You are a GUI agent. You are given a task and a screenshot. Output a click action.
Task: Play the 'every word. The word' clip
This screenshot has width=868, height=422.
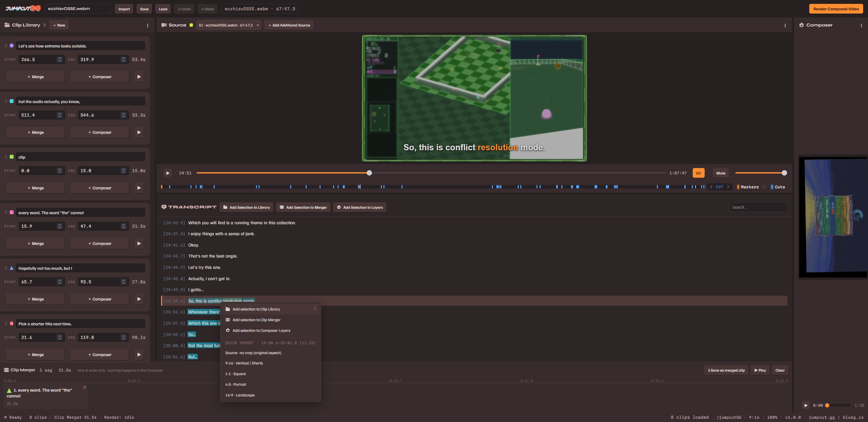(x=139, y=244)
